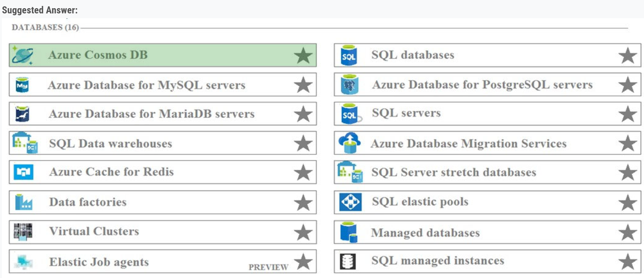Click the SQL elastic pools icon
Screen dimensions: 644x278
click(x=350, y=202)
